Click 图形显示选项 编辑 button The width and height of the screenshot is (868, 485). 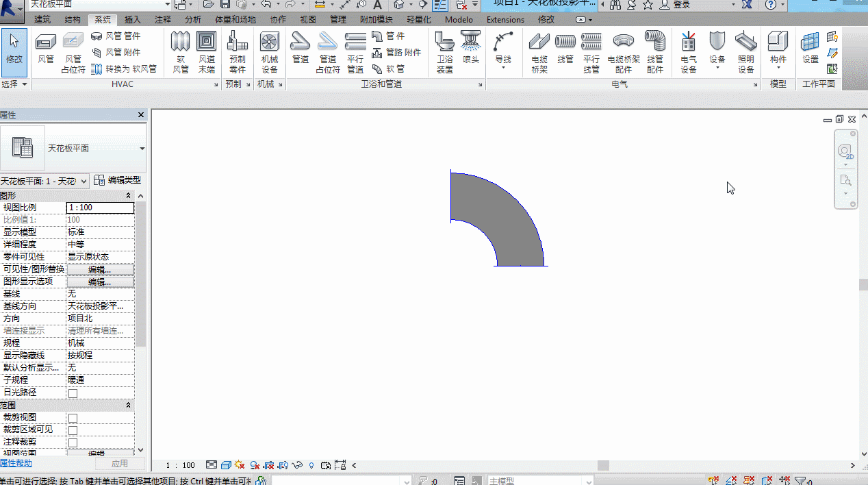tap(100, 282)
